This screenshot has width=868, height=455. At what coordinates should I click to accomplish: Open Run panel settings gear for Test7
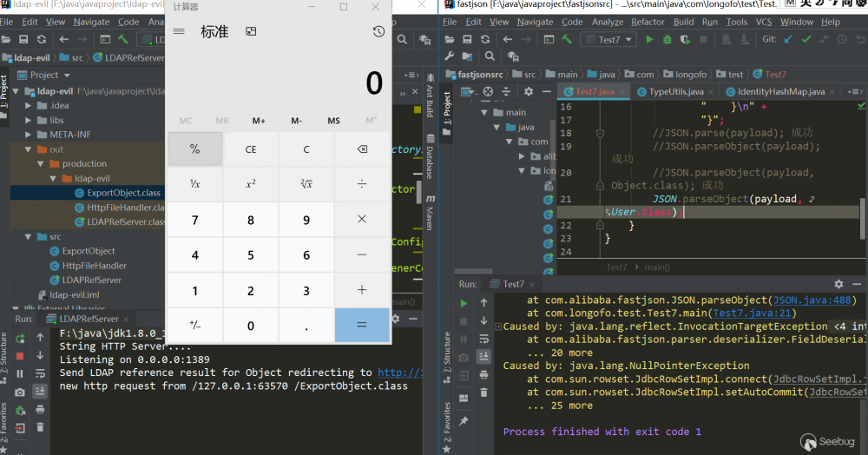tap(838, 284)
